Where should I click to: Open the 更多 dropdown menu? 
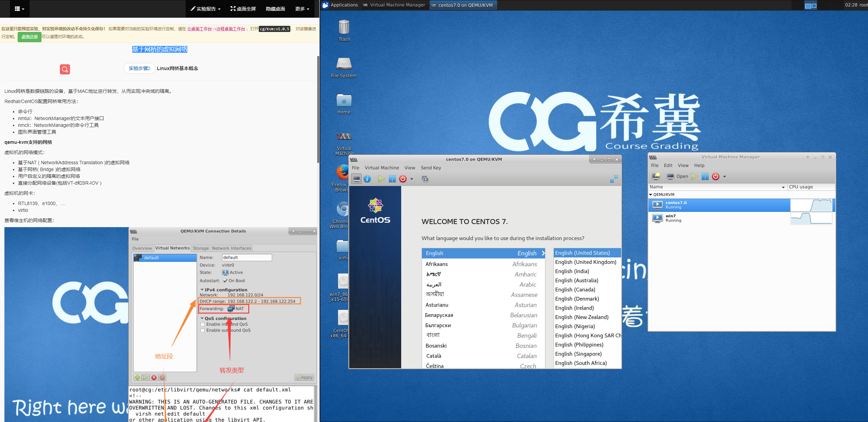coord(302,9)
